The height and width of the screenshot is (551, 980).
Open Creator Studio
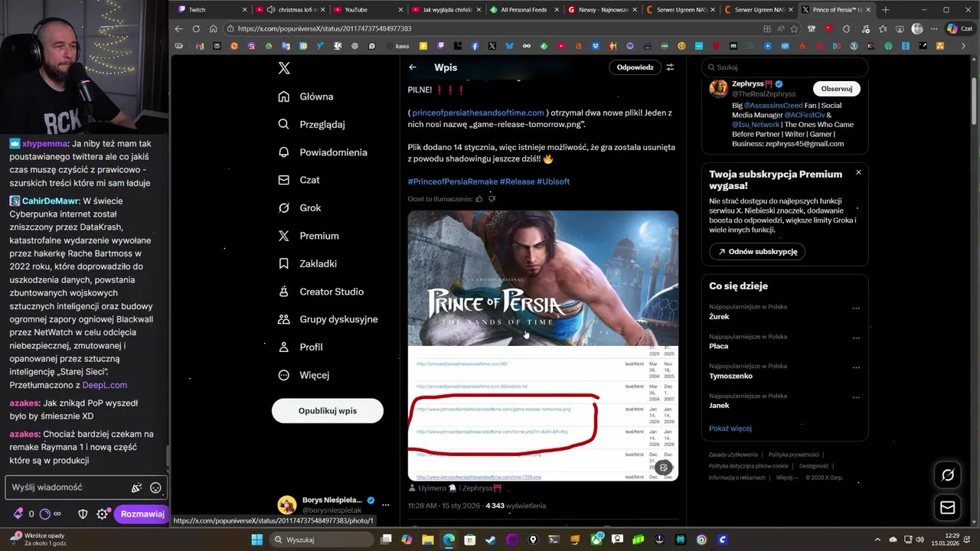321,292
